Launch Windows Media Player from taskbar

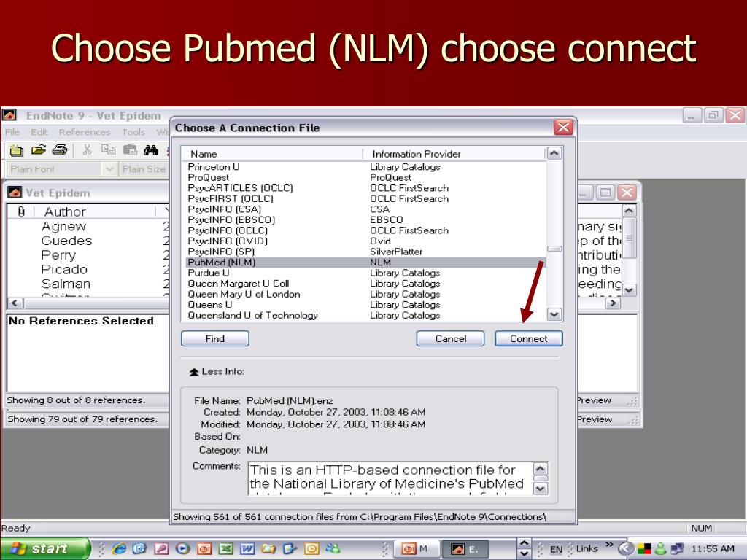pos(182,548)
